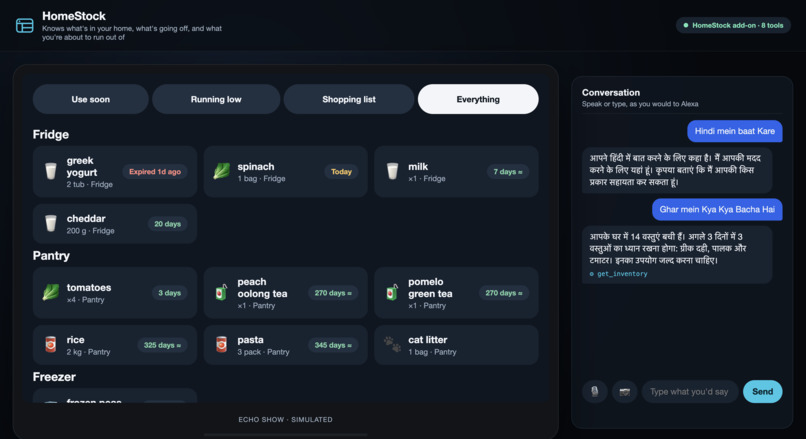Viewport: 806px width, 439px height.
Task: Click the 325 days badge on rice
Action: tap(162, 345)
